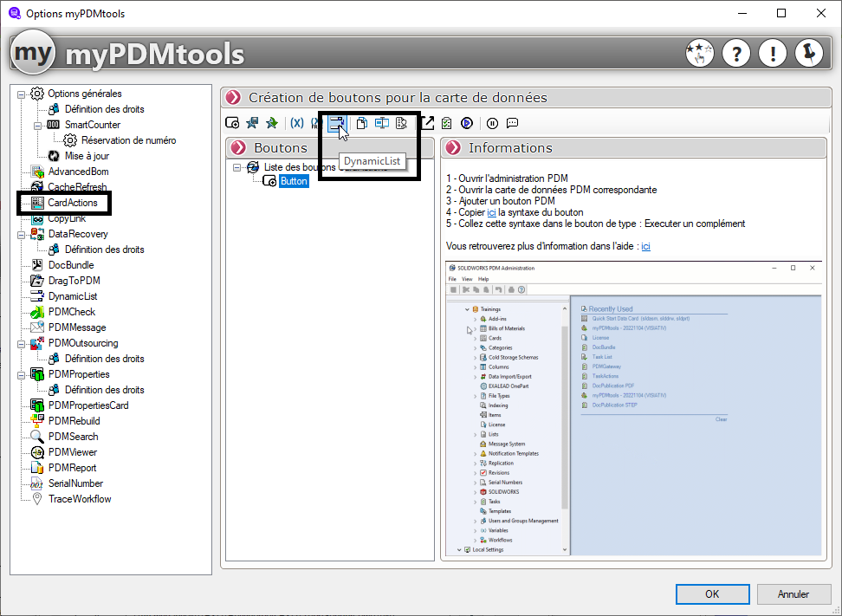Click the blue play circle toolbar icon
Image resolution: width=842 pixels, height=616 pixels.
pos(467,123)
